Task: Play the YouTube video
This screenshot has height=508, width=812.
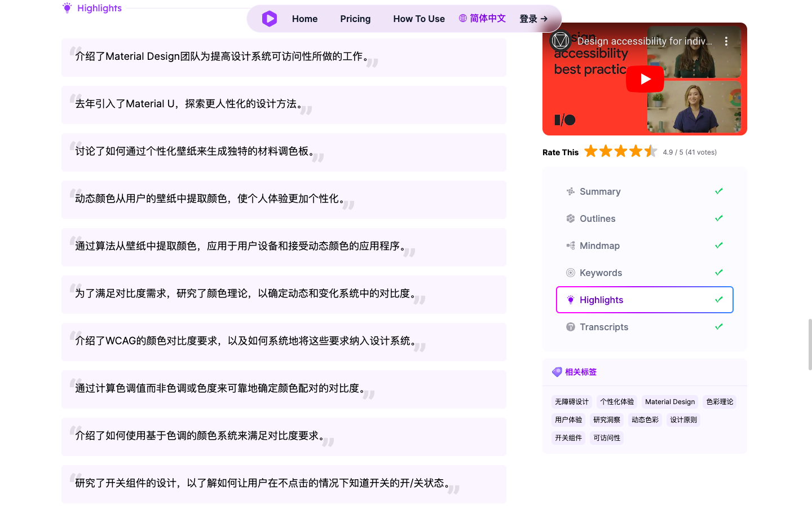Action: click(645, 79)
